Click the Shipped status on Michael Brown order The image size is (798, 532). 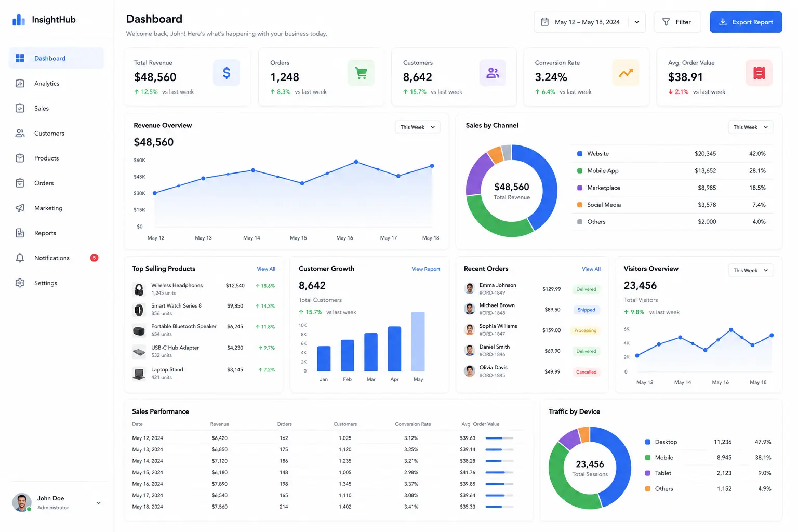[x=586, y=310]
